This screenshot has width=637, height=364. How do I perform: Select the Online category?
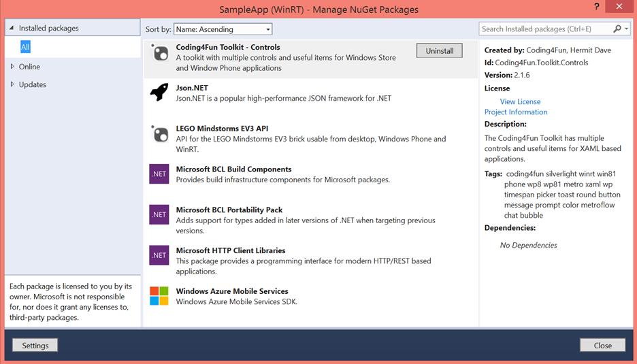point(29,67)
